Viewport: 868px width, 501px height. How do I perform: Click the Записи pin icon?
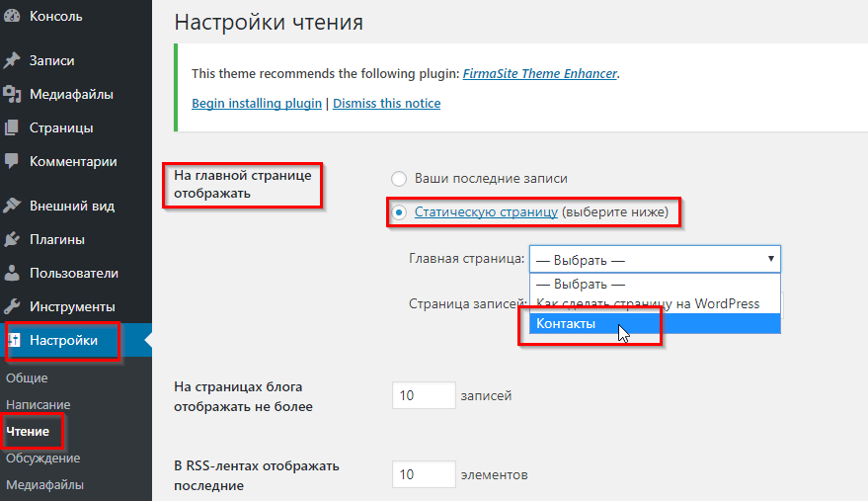click(12, 61)
